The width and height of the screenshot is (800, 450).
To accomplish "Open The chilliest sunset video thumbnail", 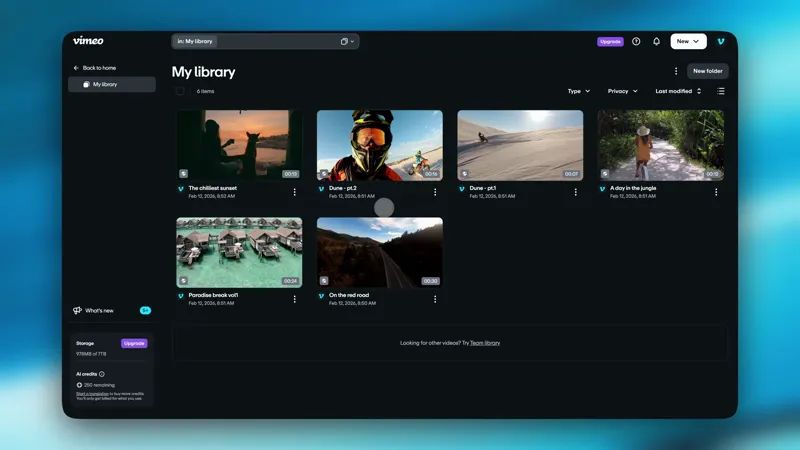I will [239, 145].
